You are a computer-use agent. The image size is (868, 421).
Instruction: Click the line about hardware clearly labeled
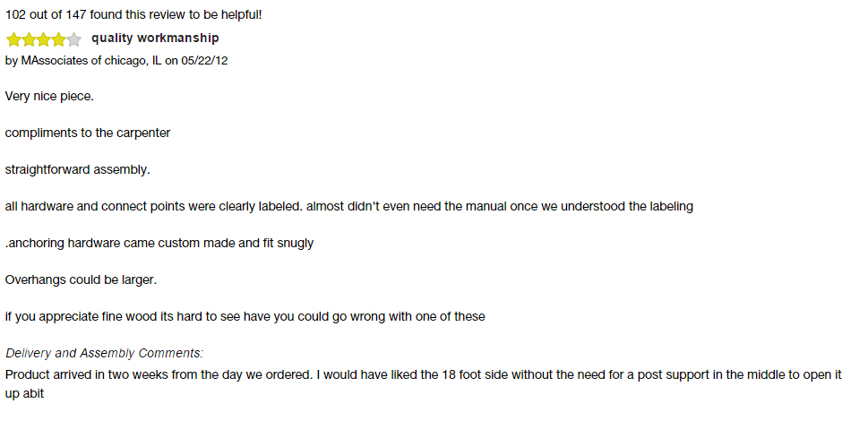click(x=348, y=207)
